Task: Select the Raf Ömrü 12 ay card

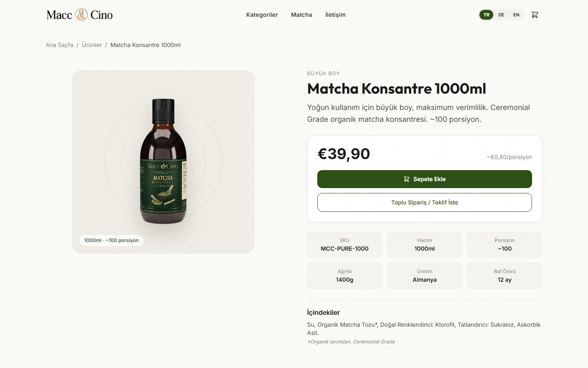Action: pyautogui.click(x=505, y=276)
